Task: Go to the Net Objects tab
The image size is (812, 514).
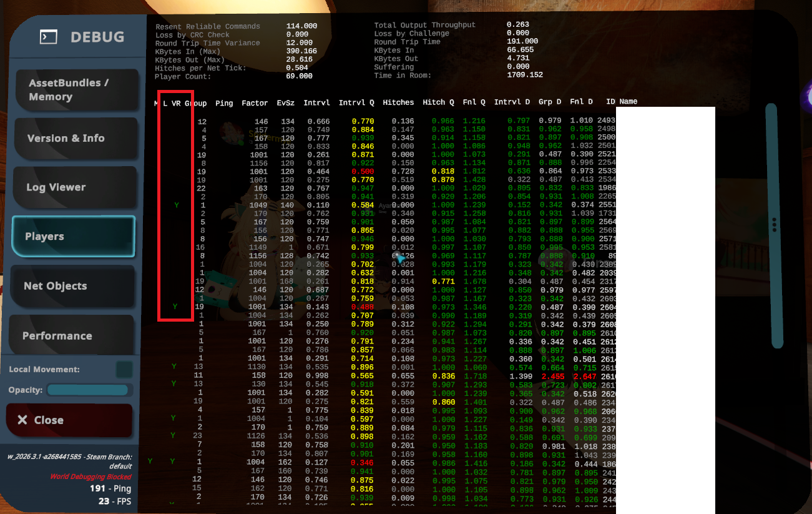Action: point(74,286)
